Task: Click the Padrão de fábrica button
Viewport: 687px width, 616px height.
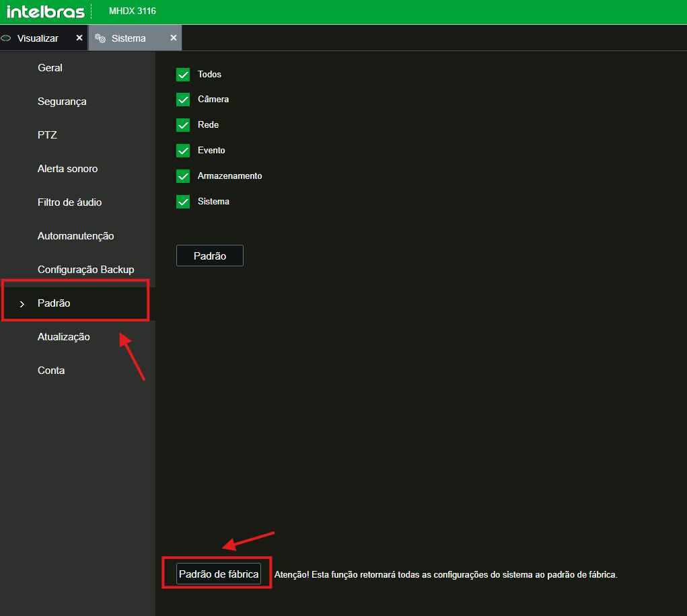Action: (219, 574)
